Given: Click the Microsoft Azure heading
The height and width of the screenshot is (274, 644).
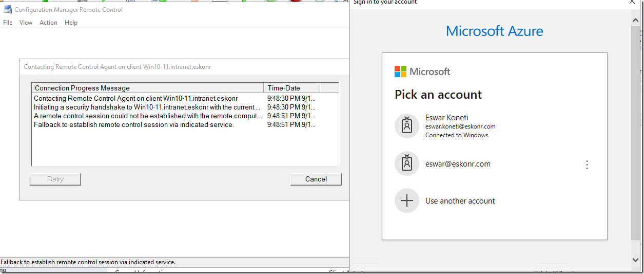Looking at the screenshot, I should pos(495,31).
